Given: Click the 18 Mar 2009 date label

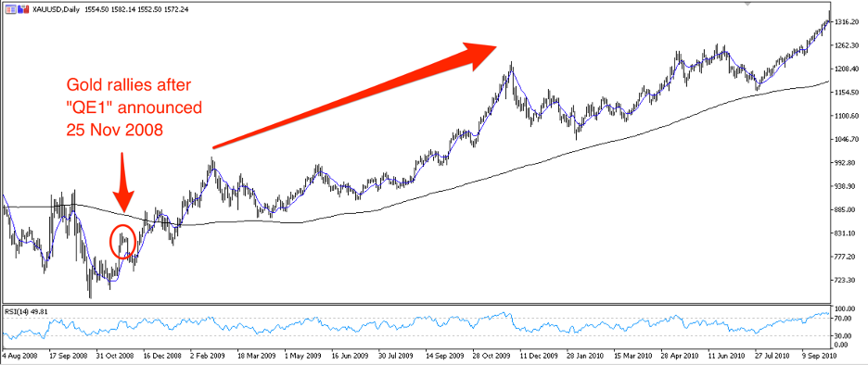Looking at the screenshot, I should point(258,355).
